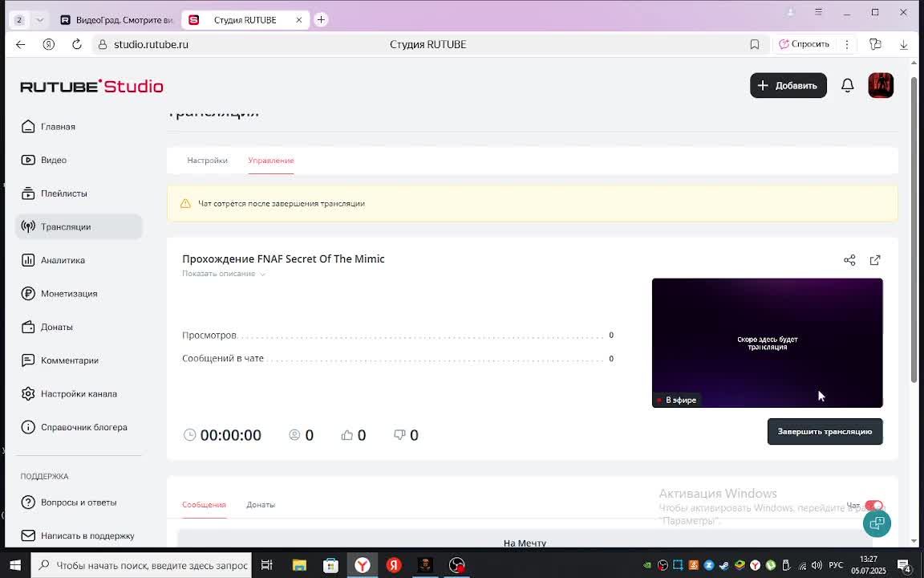Switch to ВидеоГрад browser tab
Screen dimensions: 924x578
[117, 20]
